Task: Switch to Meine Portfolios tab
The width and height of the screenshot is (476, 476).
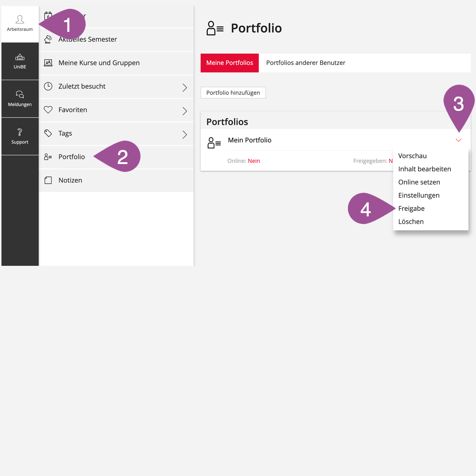Action: (x=230, y=63)
